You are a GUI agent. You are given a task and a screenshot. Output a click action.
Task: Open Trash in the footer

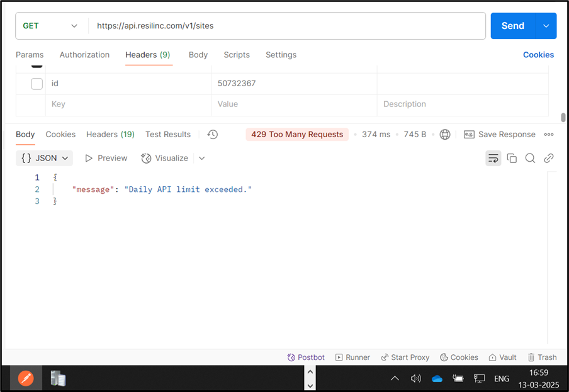[542, 357]
